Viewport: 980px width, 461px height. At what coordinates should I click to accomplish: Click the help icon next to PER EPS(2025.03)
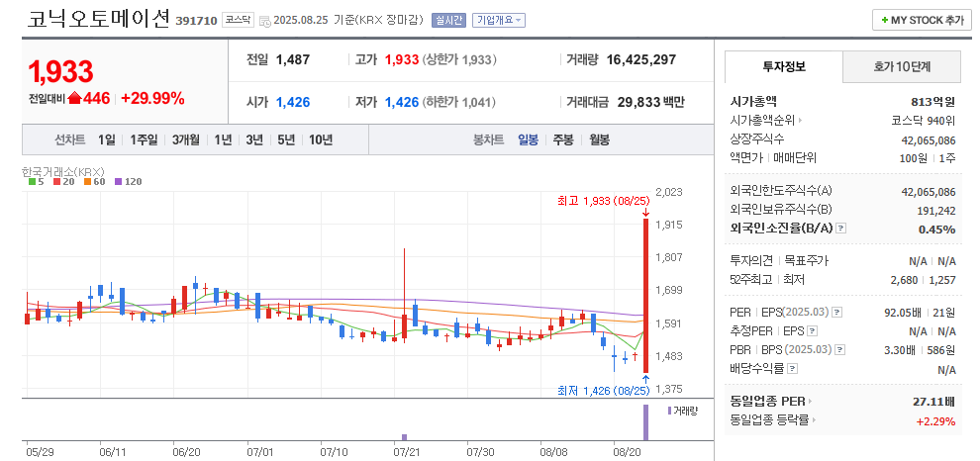point(836,313)
